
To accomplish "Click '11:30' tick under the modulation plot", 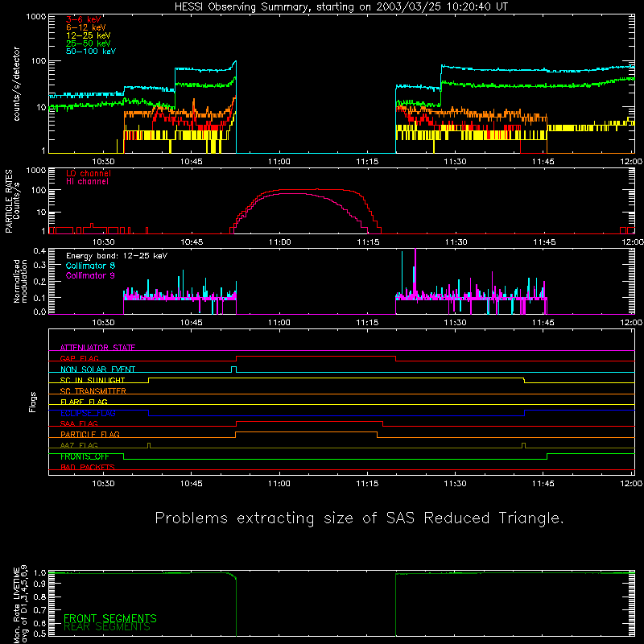I will pyautogui.click(x=455, y=323).
